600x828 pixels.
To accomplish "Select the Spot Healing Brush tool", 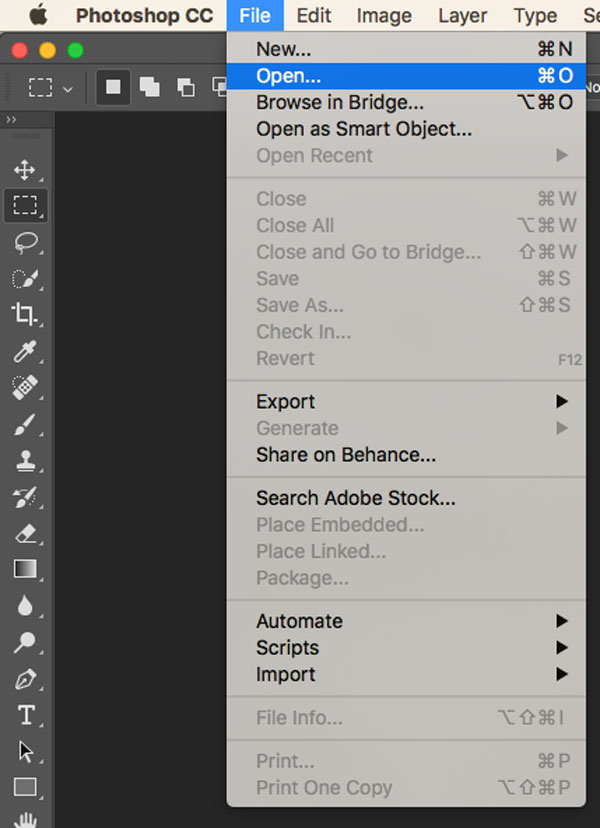I will click(25, 387).
